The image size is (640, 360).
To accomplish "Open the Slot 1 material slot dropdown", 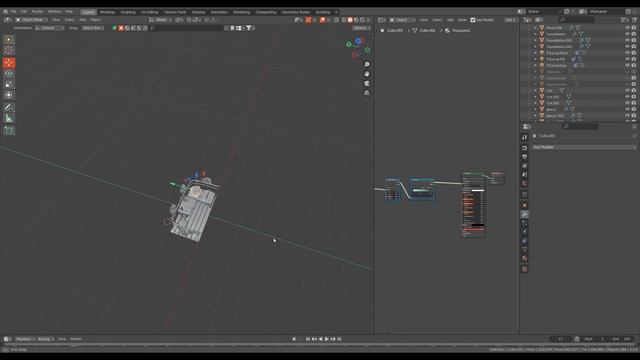I will tap(510, 20).
